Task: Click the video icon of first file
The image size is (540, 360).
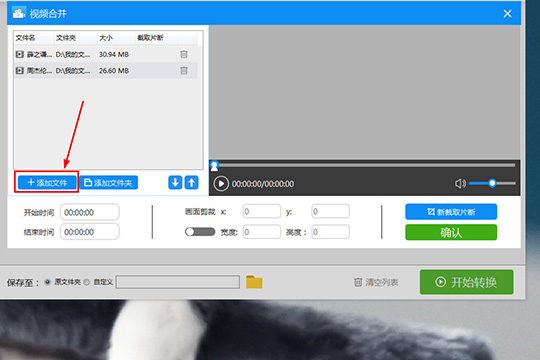Action: coord(20,54)
